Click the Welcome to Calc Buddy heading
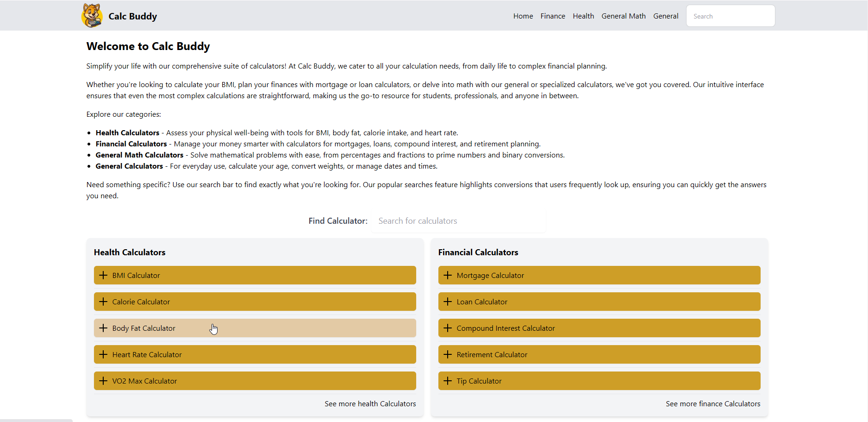The width and height of the screenshot is (868, 422). click(x=148, y=46)
